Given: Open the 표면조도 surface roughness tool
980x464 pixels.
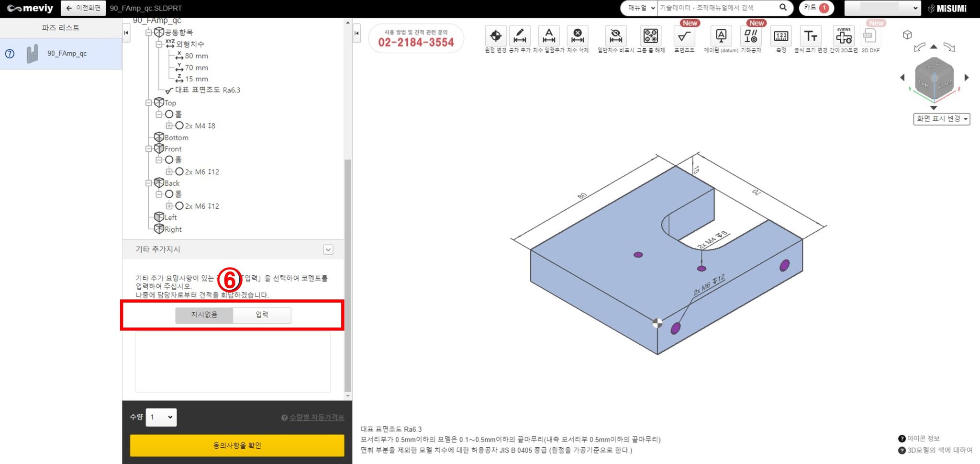Looking at the screenshot, I should click(x=684, y=36).
